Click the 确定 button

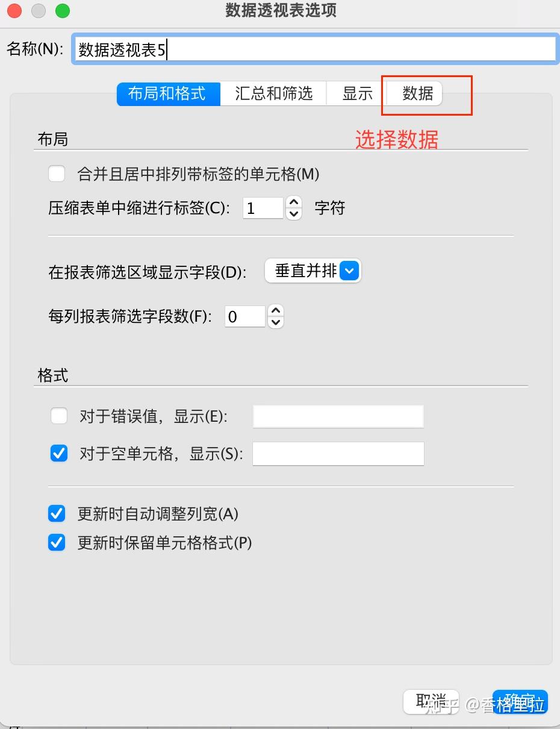click(520, 702)
